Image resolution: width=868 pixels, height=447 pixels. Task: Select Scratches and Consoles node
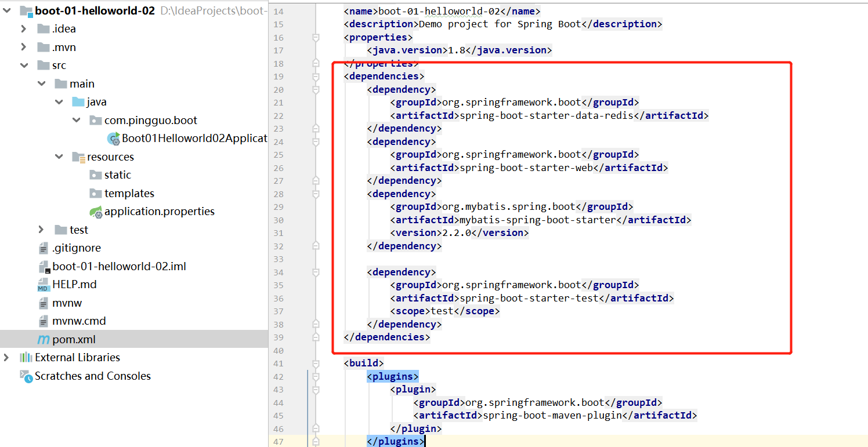(x=93, y=376)
